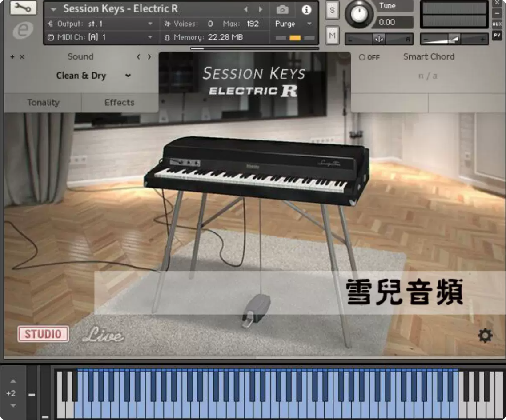
Task: Open the Output st. 1 dropdown
Action: coord(150,24)
